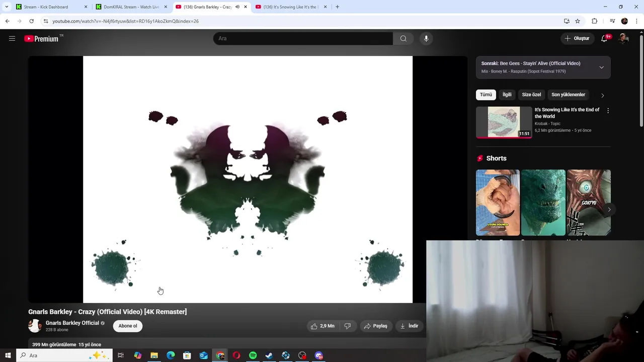Image resolution: width=644 pixels, height=362 pixels.
Task: Launch Opera from the taskbar
Action: [x=236, y=355]
